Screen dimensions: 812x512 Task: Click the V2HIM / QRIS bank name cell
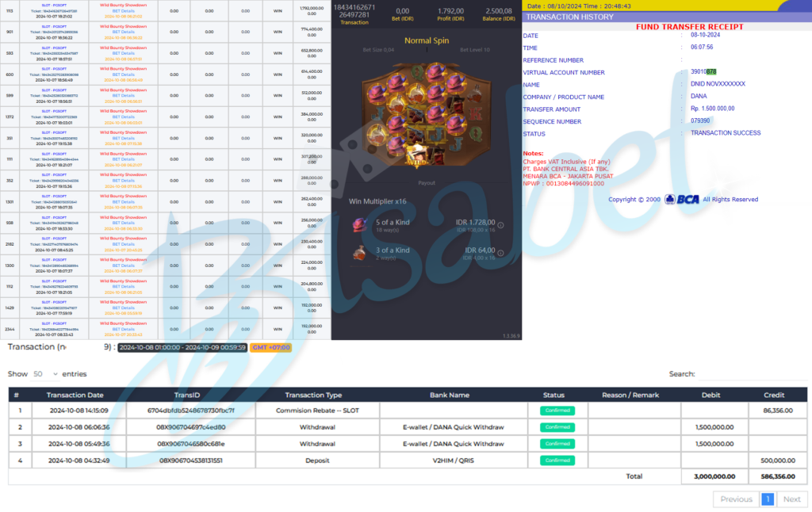tap(453, 460)
